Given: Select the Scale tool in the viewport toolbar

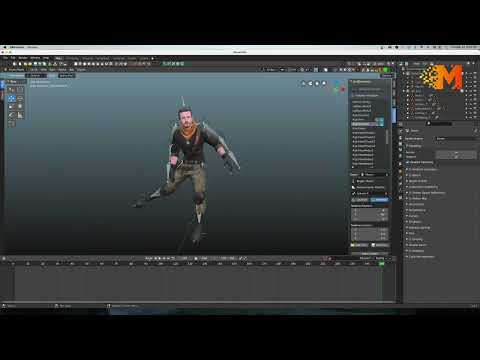Looking at the screenshot, I should [x=11, y=107].
